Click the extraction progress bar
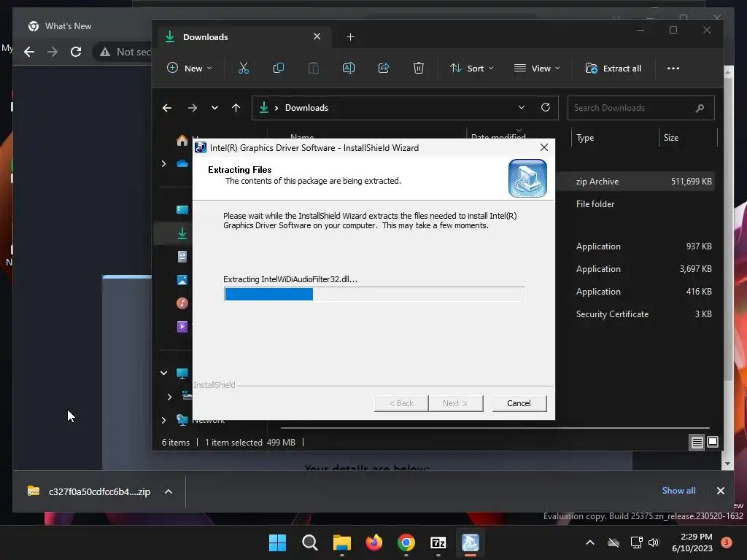The width and height of the screenshot is (747, 560). pos(374,295)
